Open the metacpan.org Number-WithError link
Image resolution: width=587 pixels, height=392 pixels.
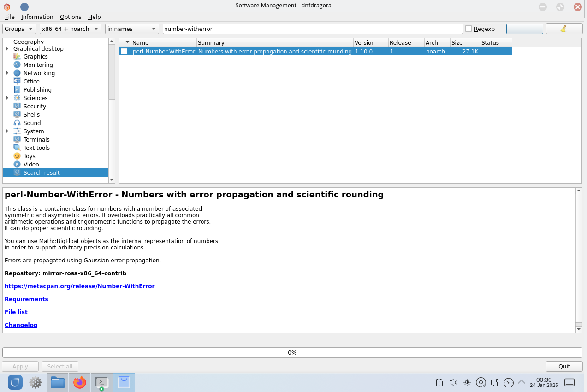tap(80, 286)
